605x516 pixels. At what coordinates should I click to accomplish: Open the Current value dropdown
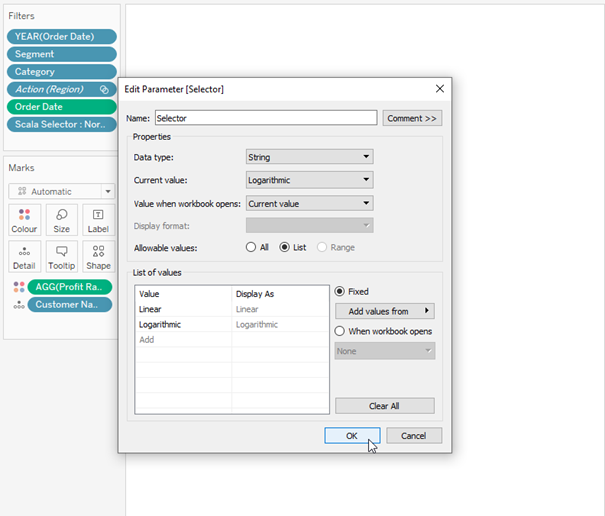tap(309, 180)
